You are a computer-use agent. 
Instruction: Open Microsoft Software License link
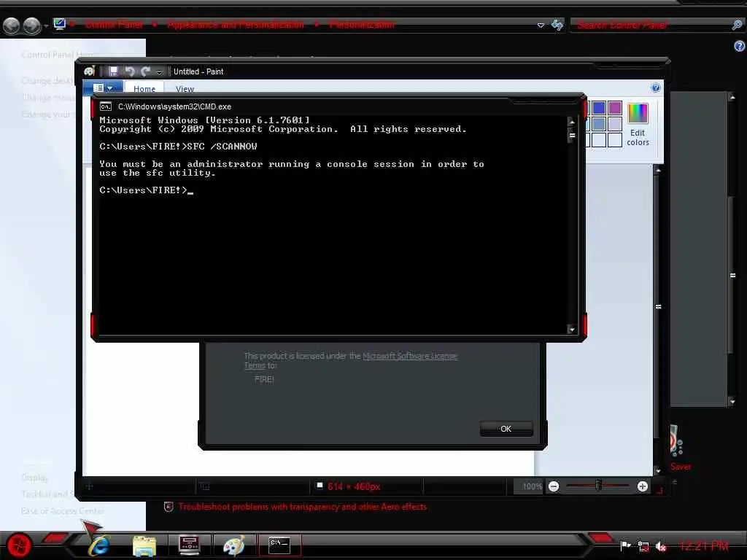click(410, 356)
